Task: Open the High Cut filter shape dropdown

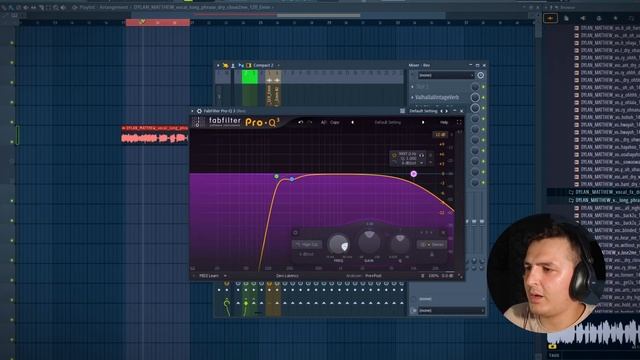Action: pos(307,244)
